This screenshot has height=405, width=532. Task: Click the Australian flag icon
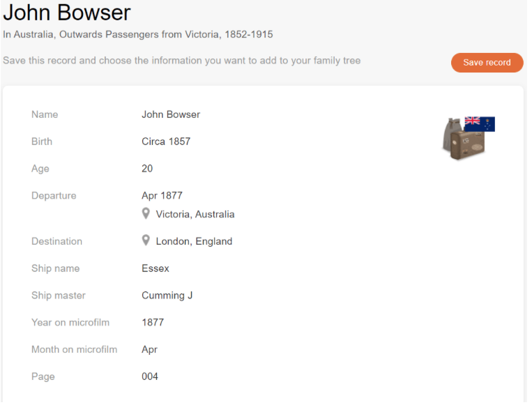pos(480,124)
